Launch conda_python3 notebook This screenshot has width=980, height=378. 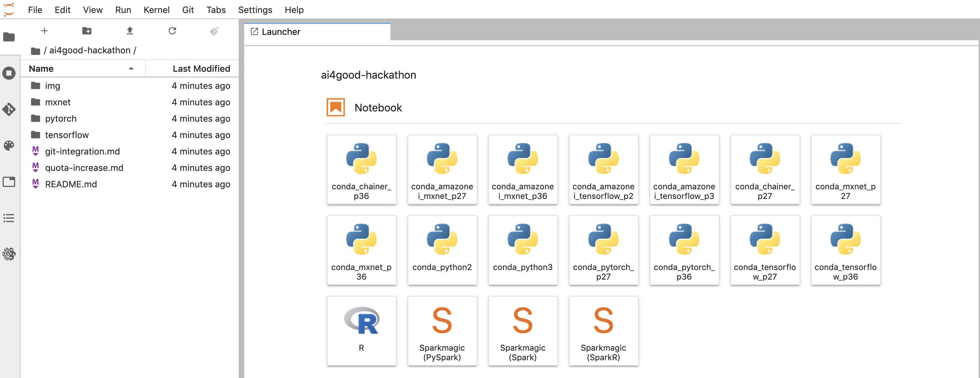tap(522, 250)
